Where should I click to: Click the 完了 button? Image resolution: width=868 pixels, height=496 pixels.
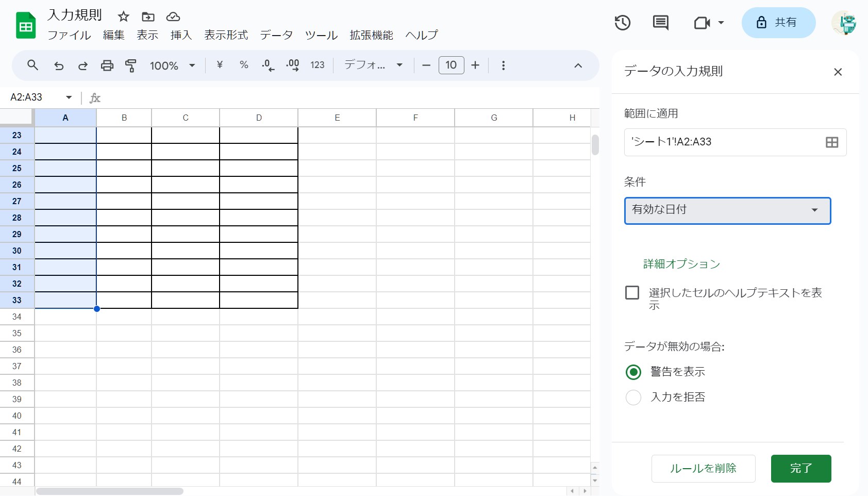[x=800, y=468]
